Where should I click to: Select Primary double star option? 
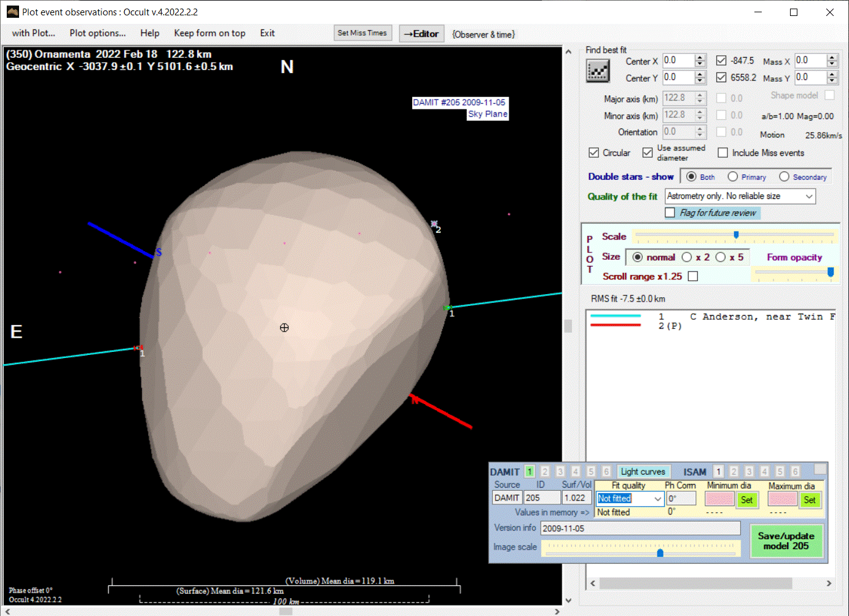(733, 177)
